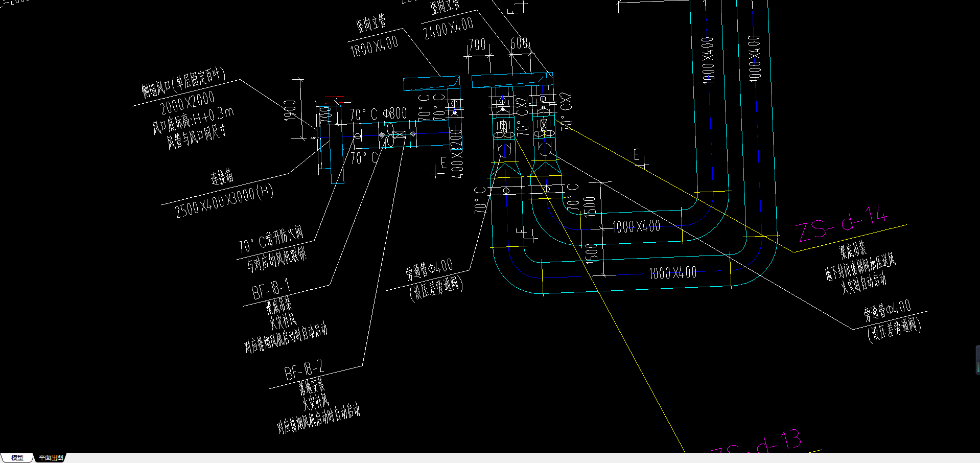Click the BF-I8-2 fan label
Viewport: 980px width, 463px height.
click(304, 369)
